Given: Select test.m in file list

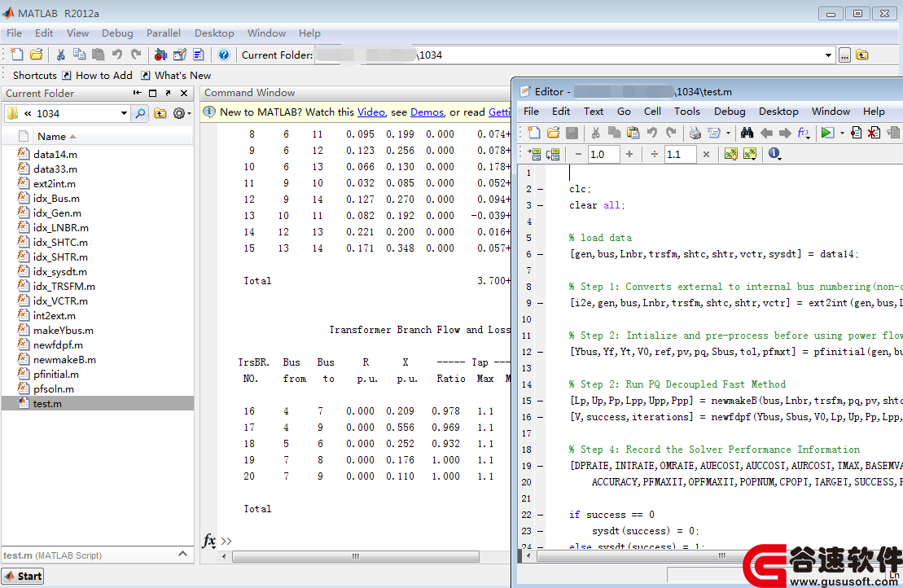Looking at the screenshot, I should pos(98,404).
